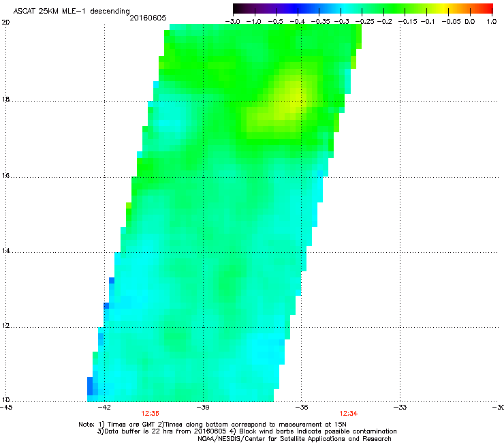This screenshot has height=443, width=504.
Task: Click the -1.0 color scale label
Action: click(255, 22)
